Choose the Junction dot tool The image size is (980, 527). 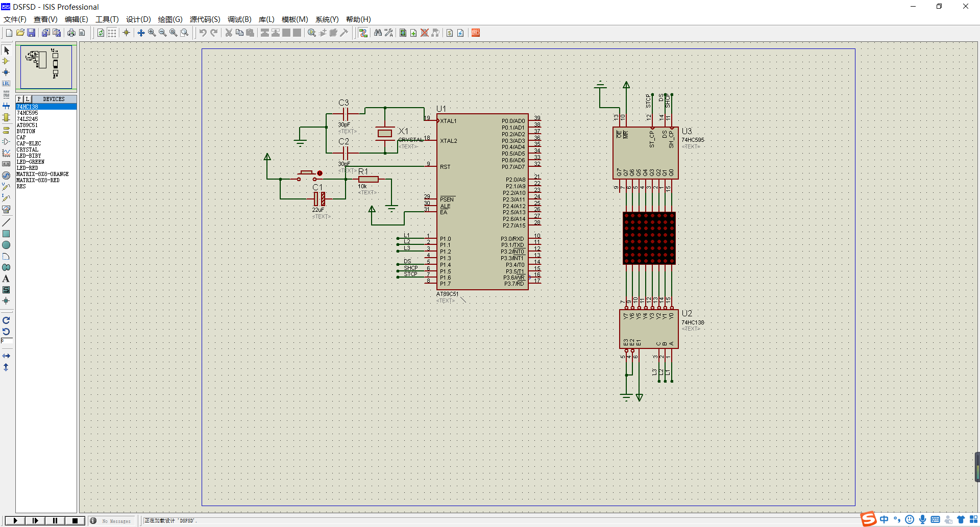point(6,72)
